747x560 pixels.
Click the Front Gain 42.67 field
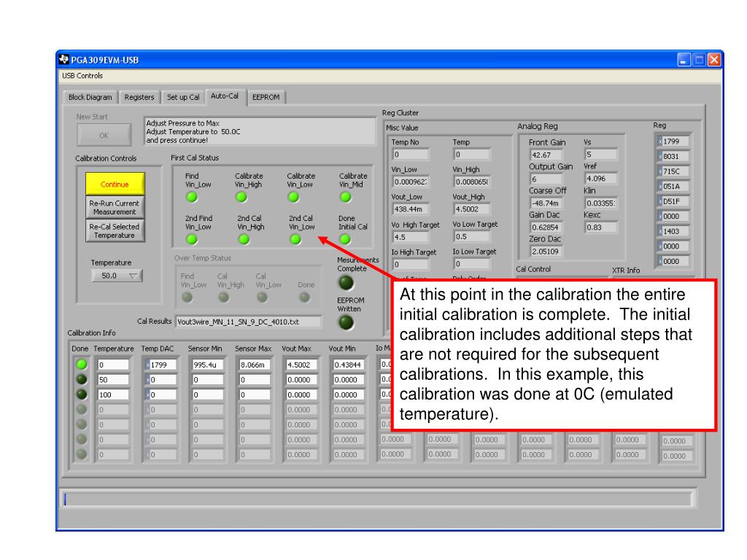tap(546, 155)
